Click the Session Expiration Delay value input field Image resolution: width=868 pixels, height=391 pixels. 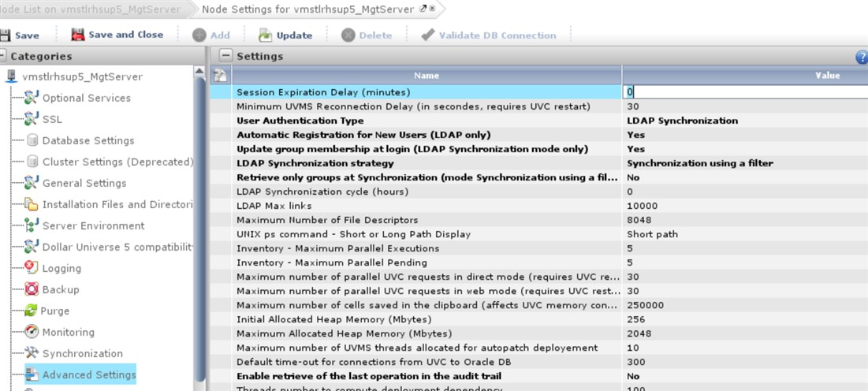coord(745,92)
